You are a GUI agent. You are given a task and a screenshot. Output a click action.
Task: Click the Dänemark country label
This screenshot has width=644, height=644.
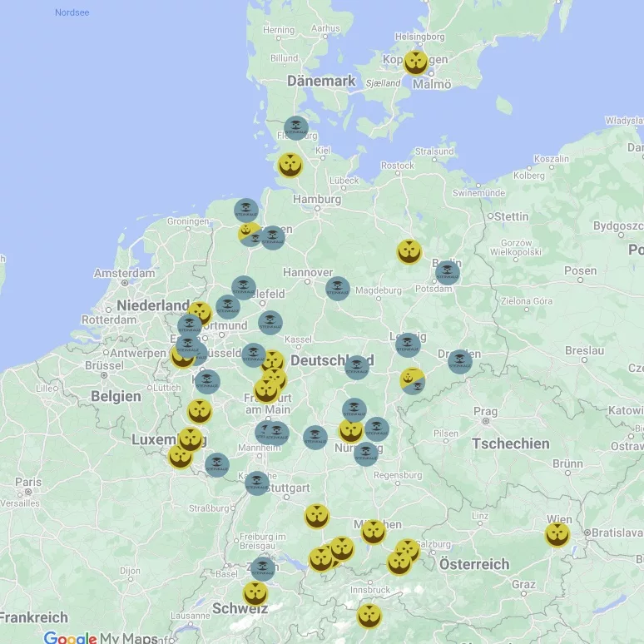click(x=321, y=81)
